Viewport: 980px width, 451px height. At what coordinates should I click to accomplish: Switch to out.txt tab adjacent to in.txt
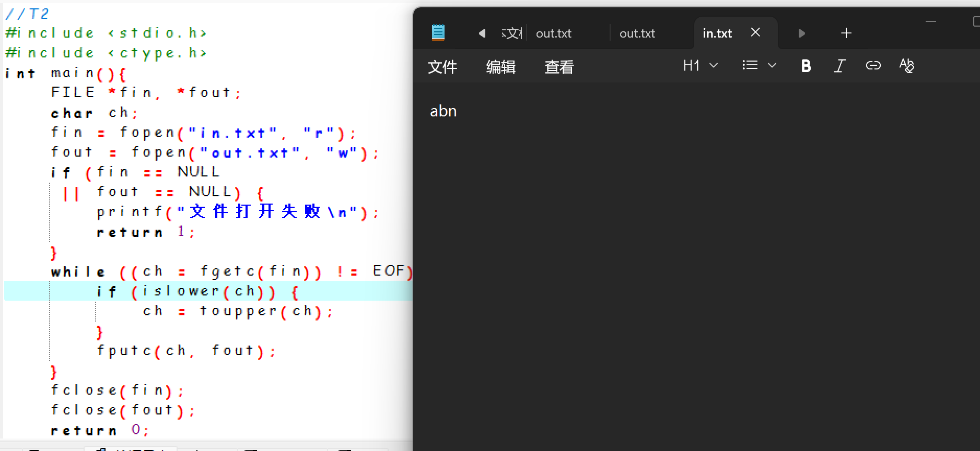point(637,33)
